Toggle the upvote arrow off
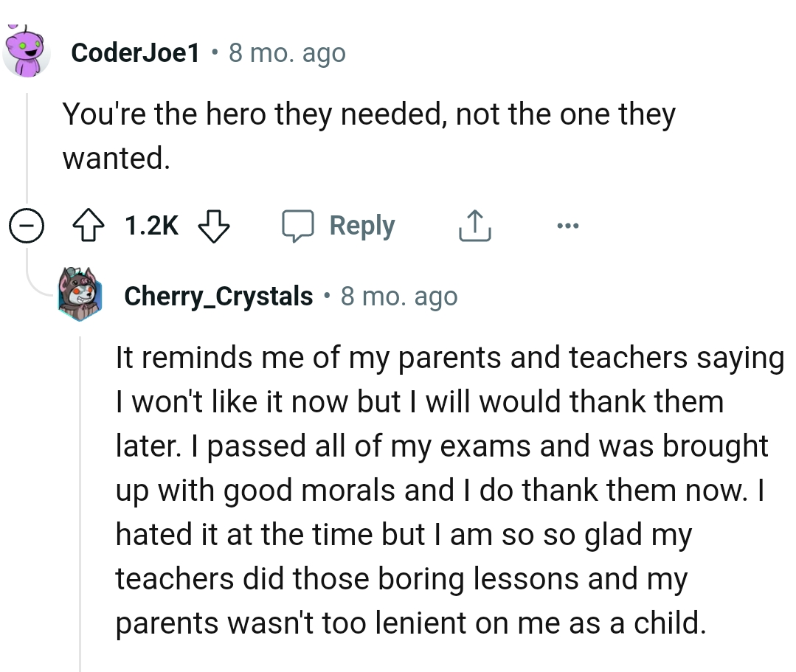The image size is (796, 672). coord(89,226)
